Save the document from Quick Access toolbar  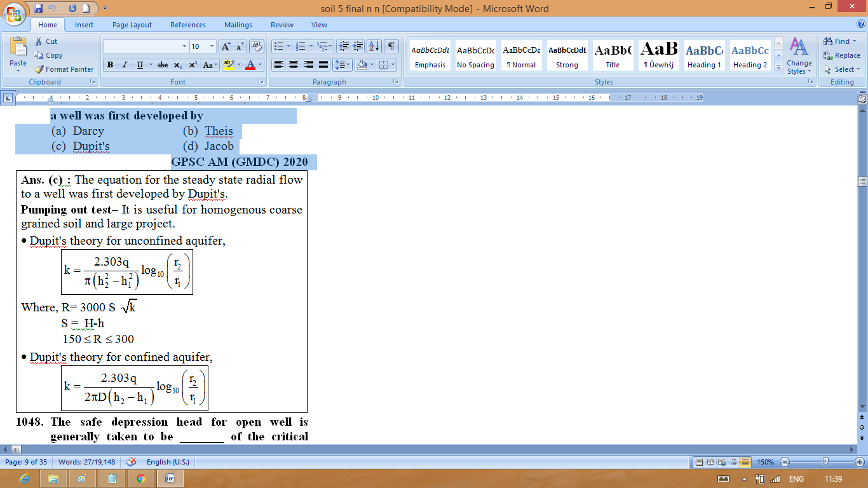38,8
